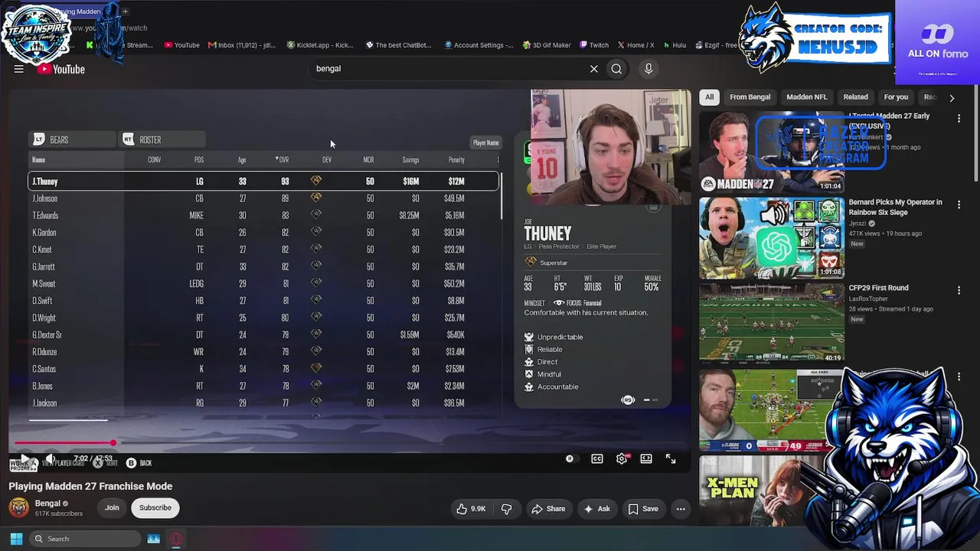Go to the YouTube home logo
This screenshot has height=551, width=980.
[x=60, y=69]
